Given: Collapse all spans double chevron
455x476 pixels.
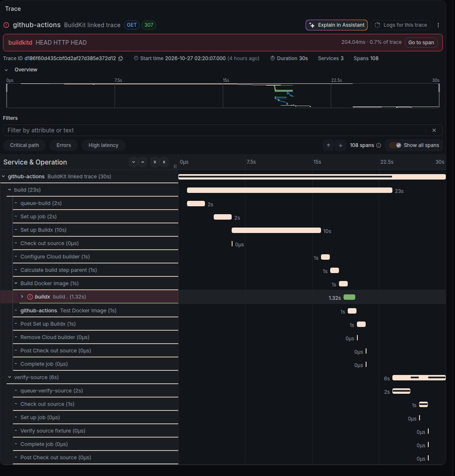Looking at the screenshot, I should [x=164, y=162].
